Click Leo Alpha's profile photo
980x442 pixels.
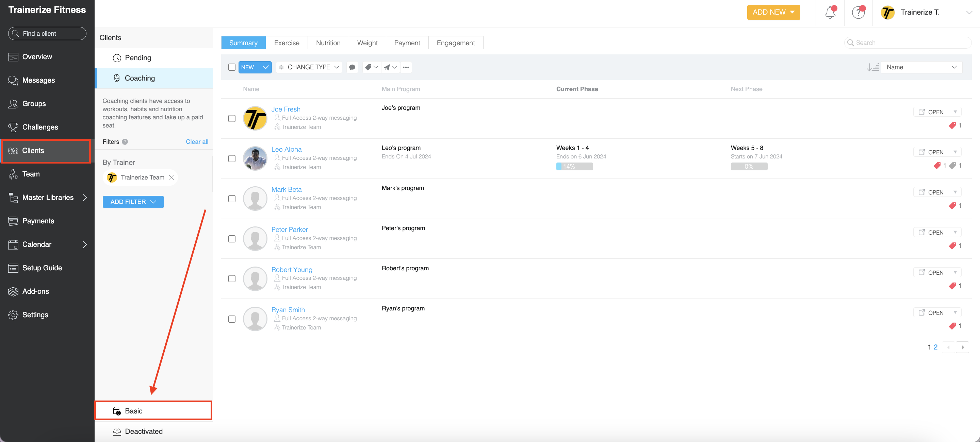(x=255, y=158)
